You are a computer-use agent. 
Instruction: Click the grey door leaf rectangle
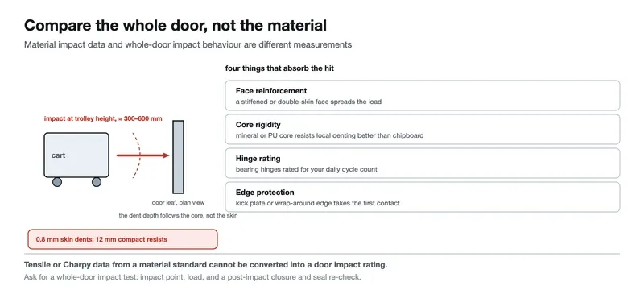pos(178,157)
